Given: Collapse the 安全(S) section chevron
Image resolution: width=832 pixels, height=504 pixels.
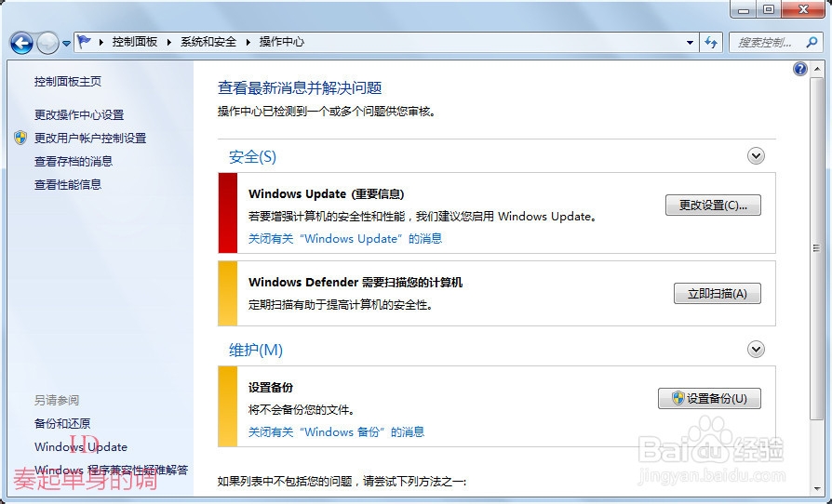Looking at the screenshot, I should click(x=756, y=156).
